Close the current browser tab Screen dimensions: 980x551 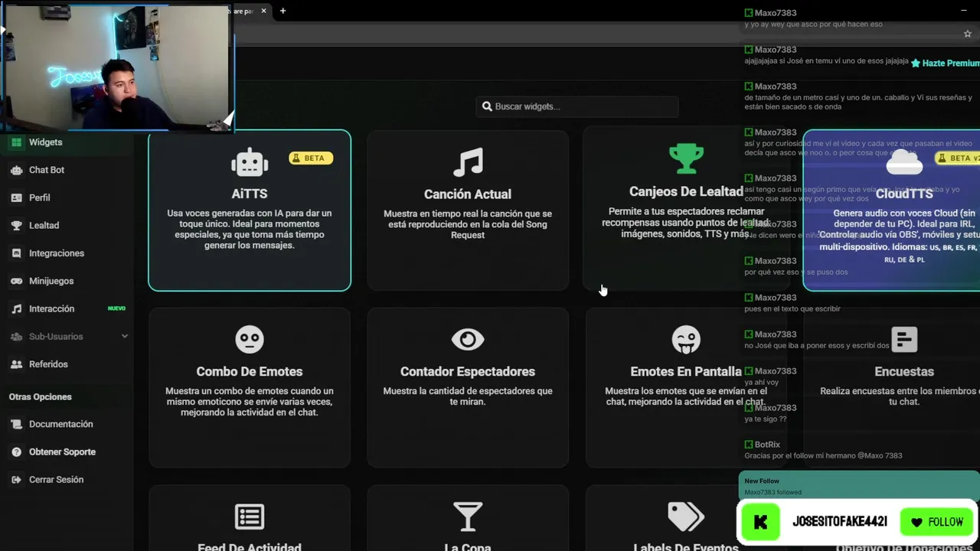(x=263, y=11)
